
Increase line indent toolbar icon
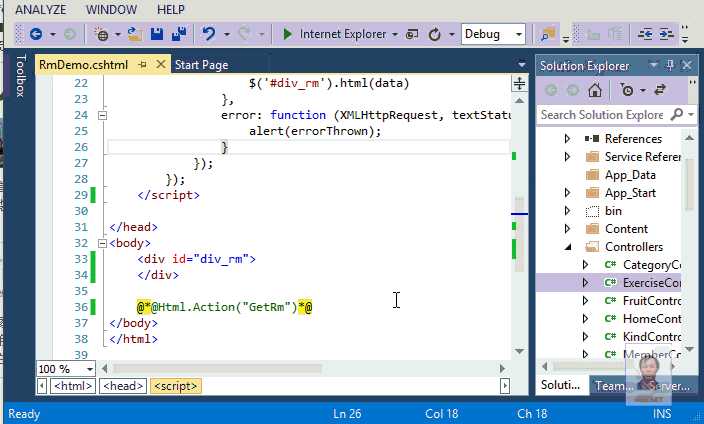[x=666, y=34]
